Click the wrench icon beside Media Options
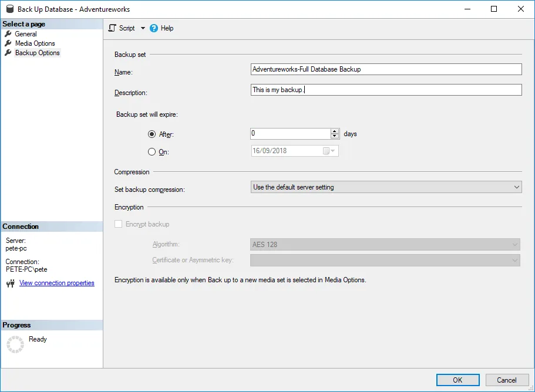This screenshot has width=535, height=392. pos(8,43)
